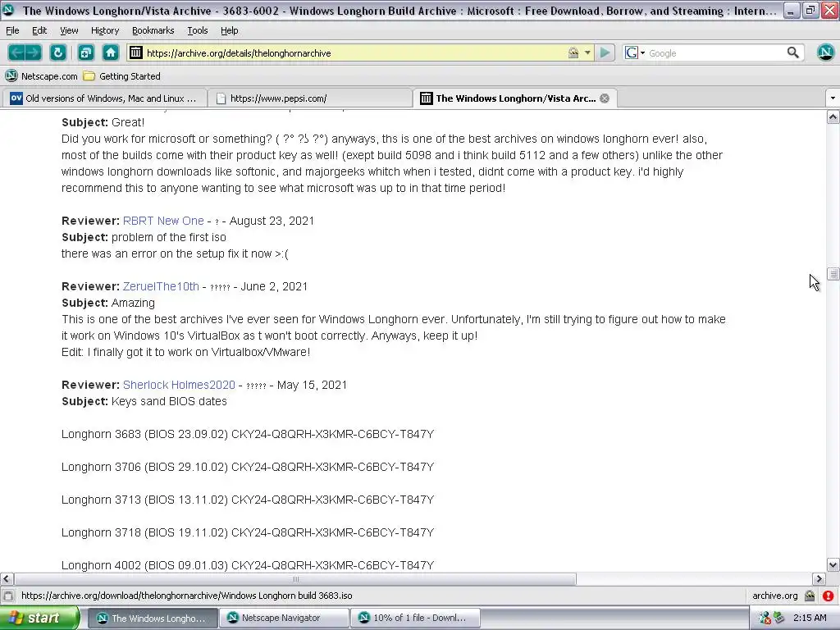Go back with the Back arrow button
Image resolution: width=840 pixels, height=630 pixels.
pos(16,52)
